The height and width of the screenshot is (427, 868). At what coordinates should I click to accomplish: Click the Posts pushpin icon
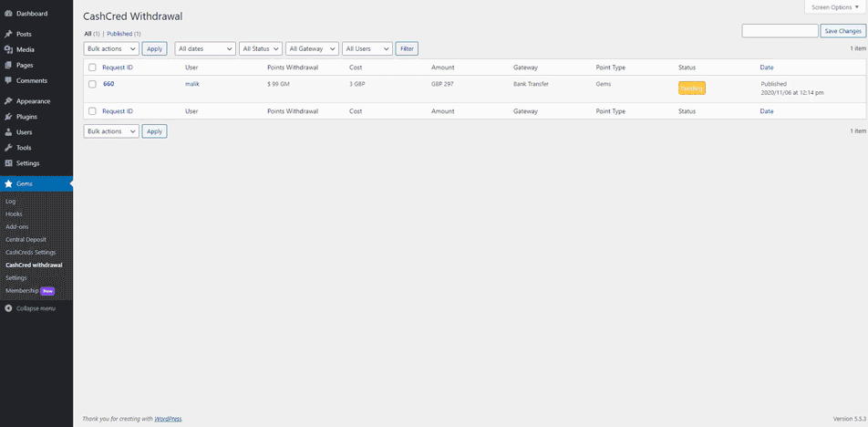[x=8, y=34]
